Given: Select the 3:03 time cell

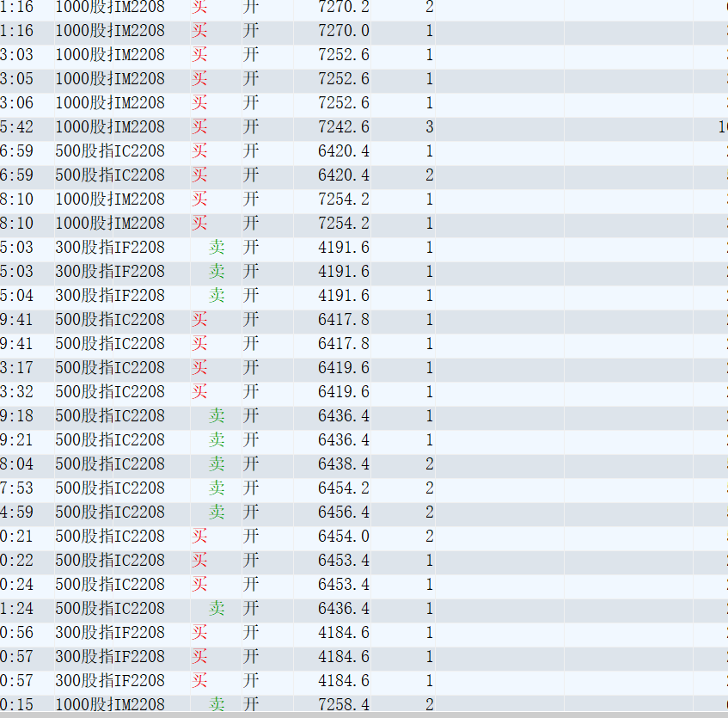Looking at the screenshot, I should [16, 55].
